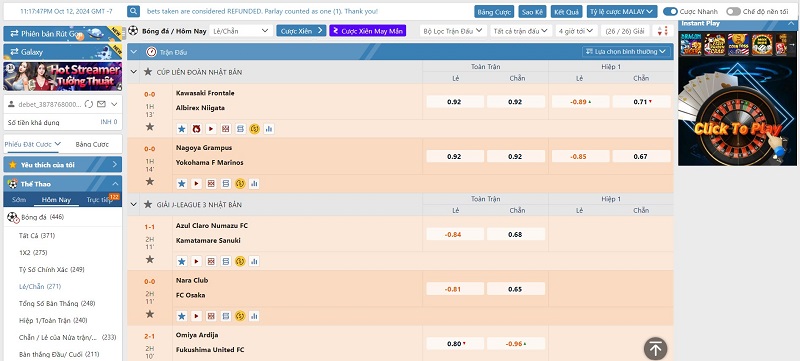Switch to the Trực tiếp live tab
The image size is (800, 361).
coord(99,200)
